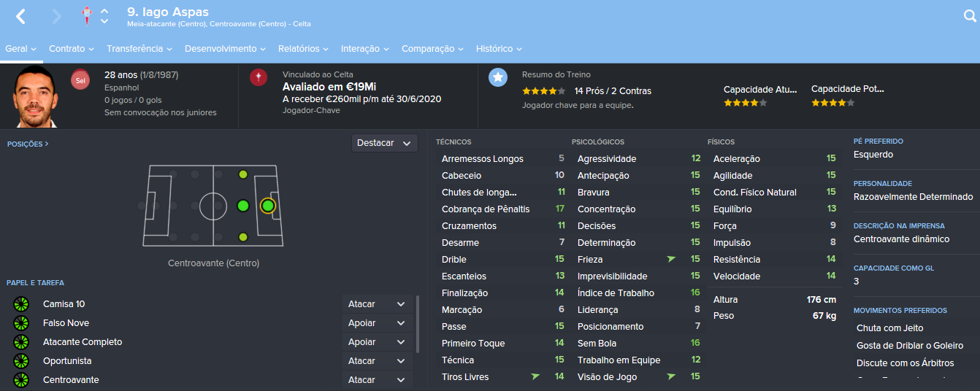Click the Celta contract badge icon
Screen dimensions: 980x391
tap(258, 77)
